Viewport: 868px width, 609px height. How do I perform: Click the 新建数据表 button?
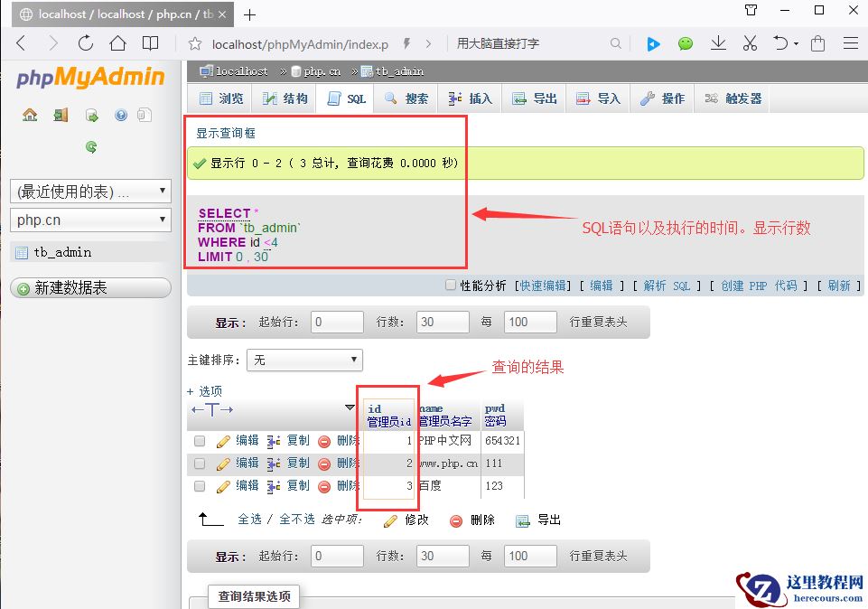(91, 288)
